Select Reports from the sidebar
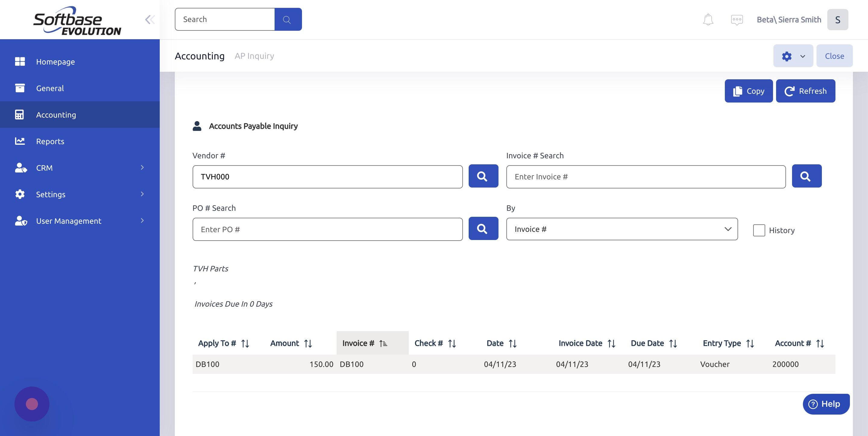 point(50,141)
